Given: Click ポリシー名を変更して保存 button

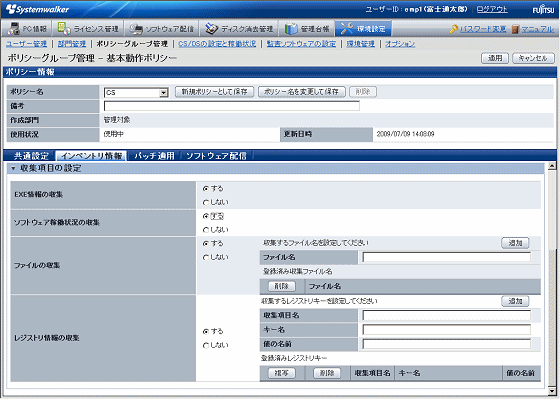Looking at the screenshot, I should [x=301, y=92].
